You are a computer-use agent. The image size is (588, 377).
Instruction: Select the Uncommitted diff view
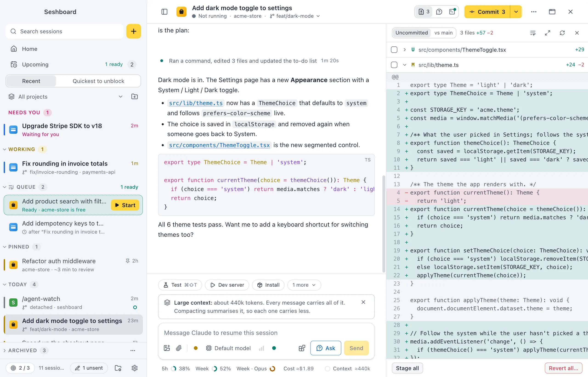point(411,33)
